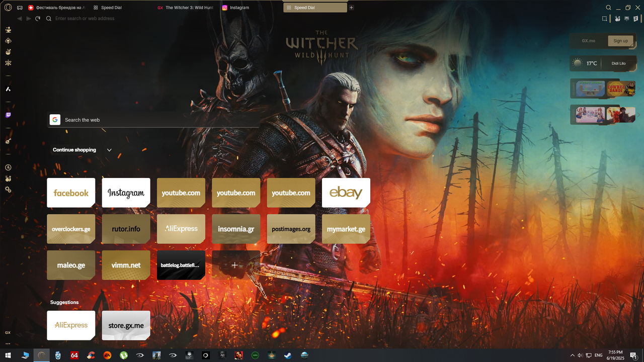The height and width of the screenshot is (362, 644).
Task: Open the rutor.info tile
Action: click(126, 229)
